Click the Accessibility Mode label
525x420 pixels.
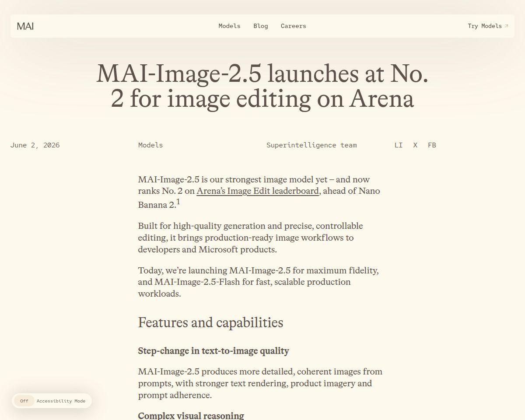pyautogui.click(x=61, y=401)
